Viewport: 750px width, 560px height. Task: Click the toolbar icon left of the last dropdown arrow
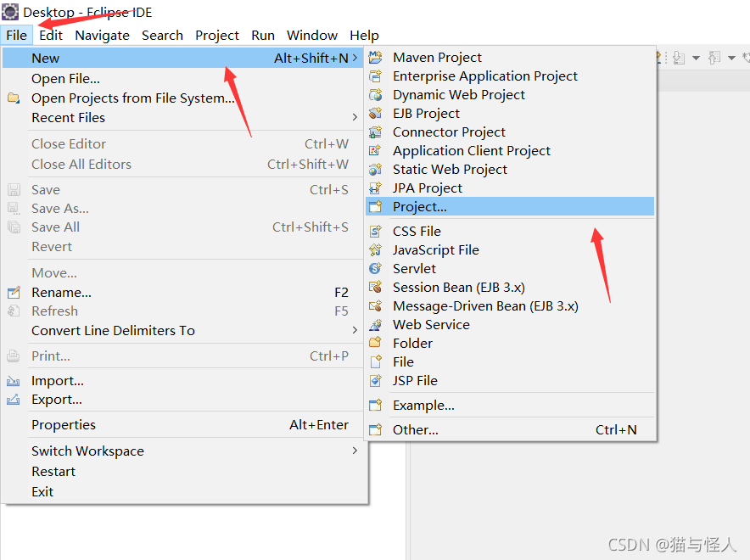click(714, 59)
